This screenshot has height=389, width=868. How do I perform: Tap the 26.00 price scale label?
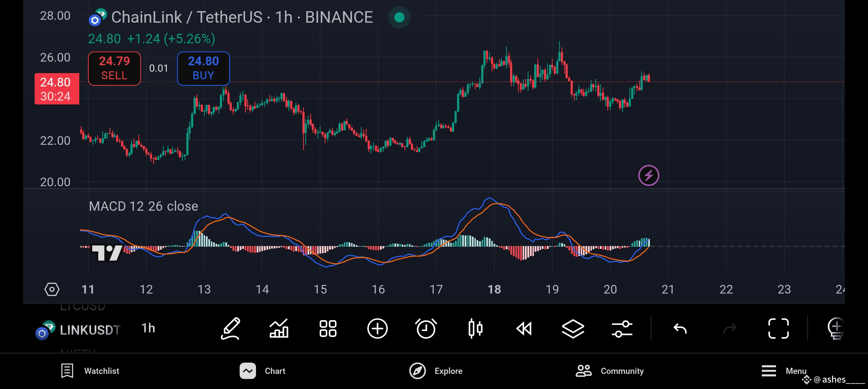pyautogui.click(x=55, y=57)
